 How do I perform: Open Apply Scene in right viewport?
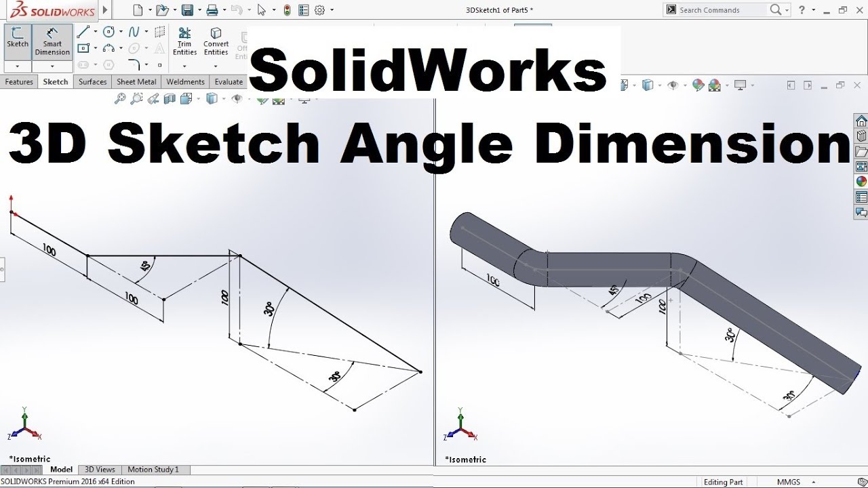(x=714, y=85)
